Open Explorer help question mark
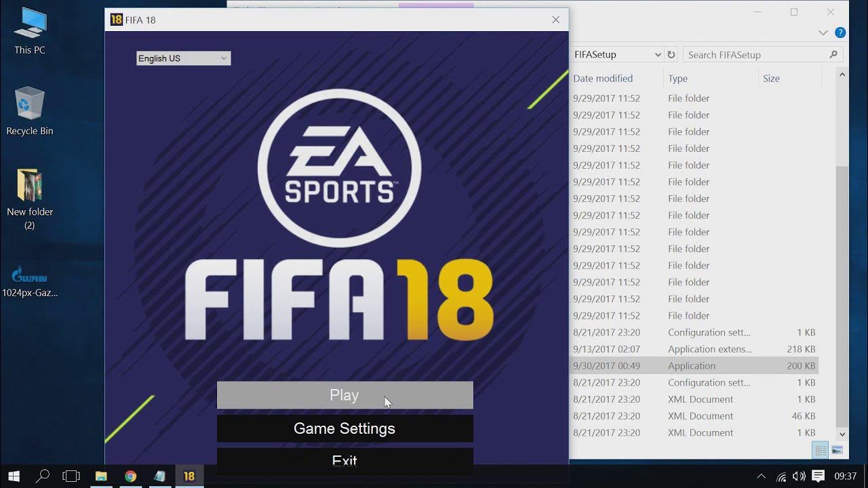 [x=840, y=33]
